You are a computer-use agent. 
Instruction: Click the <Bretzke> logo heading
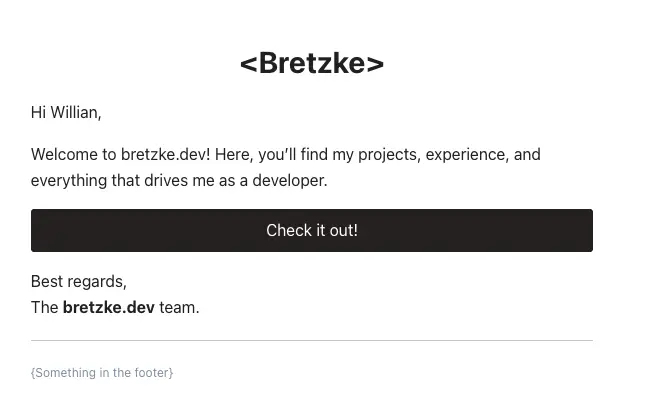(x=312, y=63)
